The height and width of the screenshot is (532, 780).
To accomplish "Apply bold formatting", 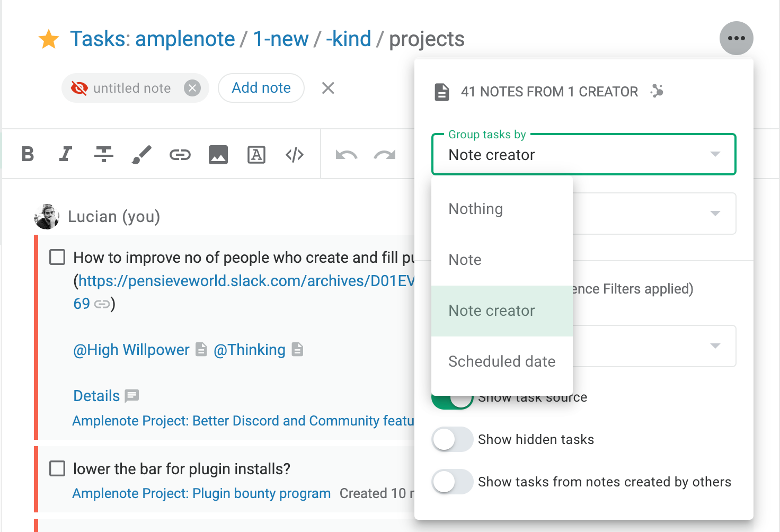I will 28,154.
